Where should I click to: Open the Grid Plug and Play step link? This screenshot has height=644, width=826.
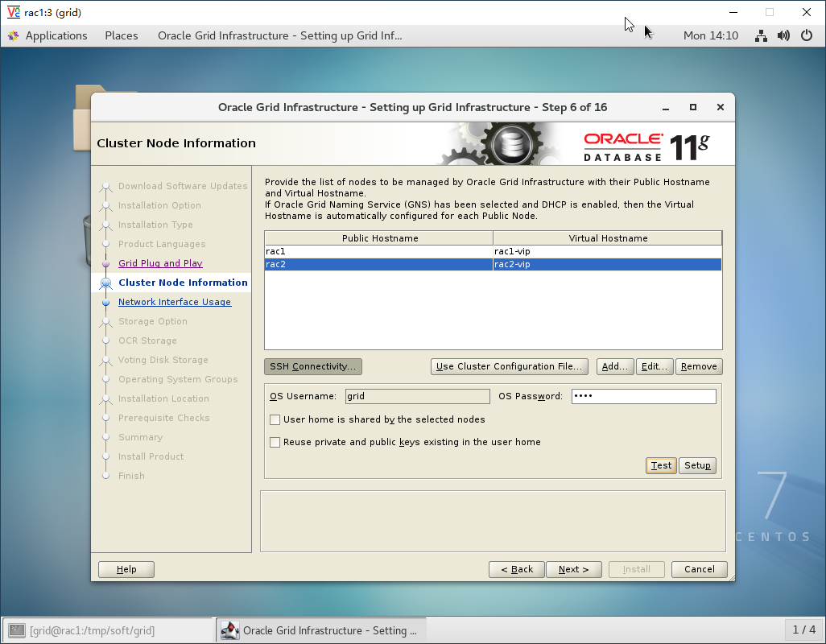pyautogui.click(x=161, y=263)
